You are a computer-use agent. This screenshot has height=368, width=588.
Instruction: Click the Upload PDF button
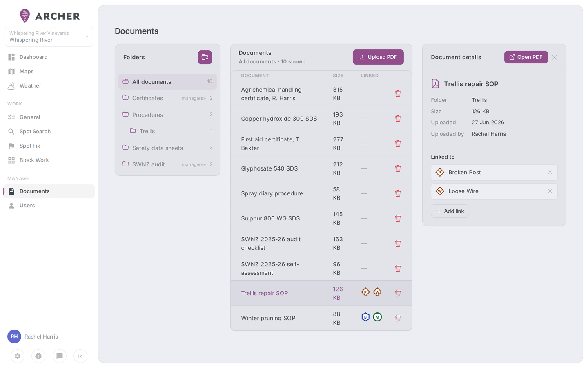click(x=378, y=57)
